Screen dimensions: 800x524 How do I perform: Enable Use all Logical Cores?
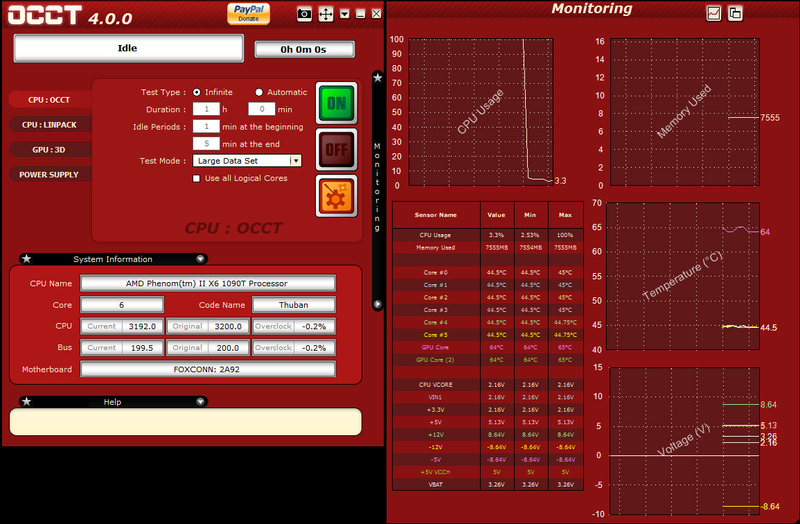tap(196, 178)
